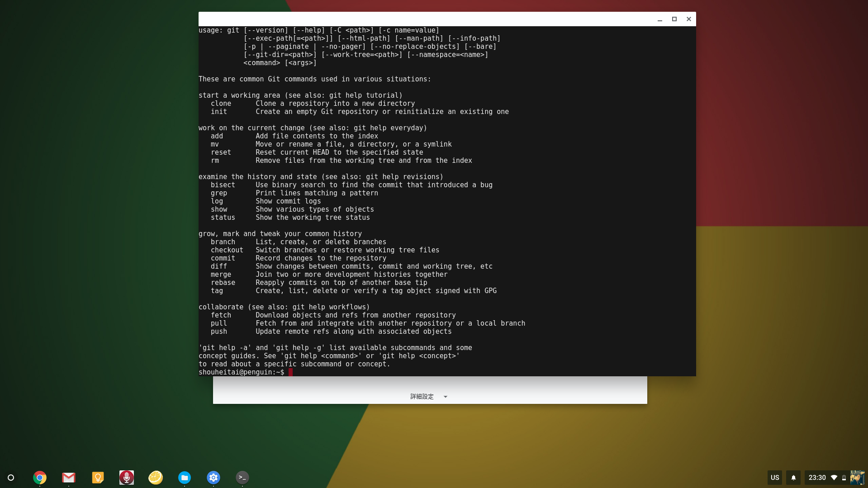
Task: Maximize the terminal window
Action: tap(674, 19)
